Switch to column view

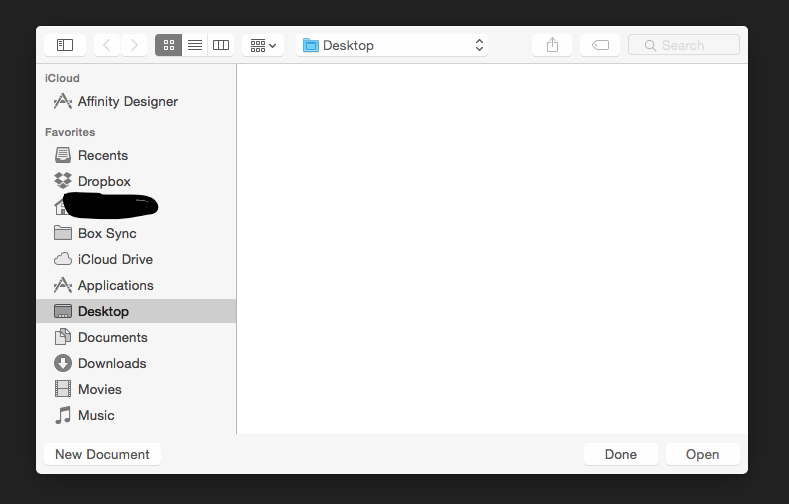221,45
